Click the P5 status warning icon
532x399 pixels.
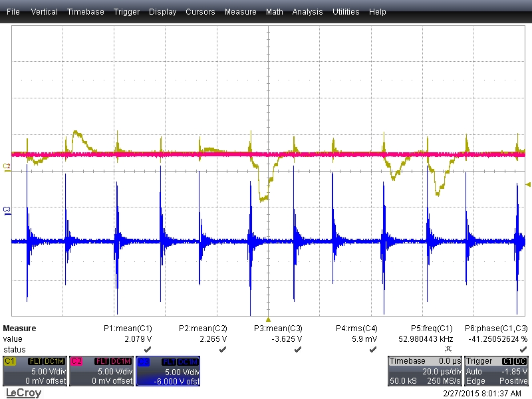pos(448,349)
